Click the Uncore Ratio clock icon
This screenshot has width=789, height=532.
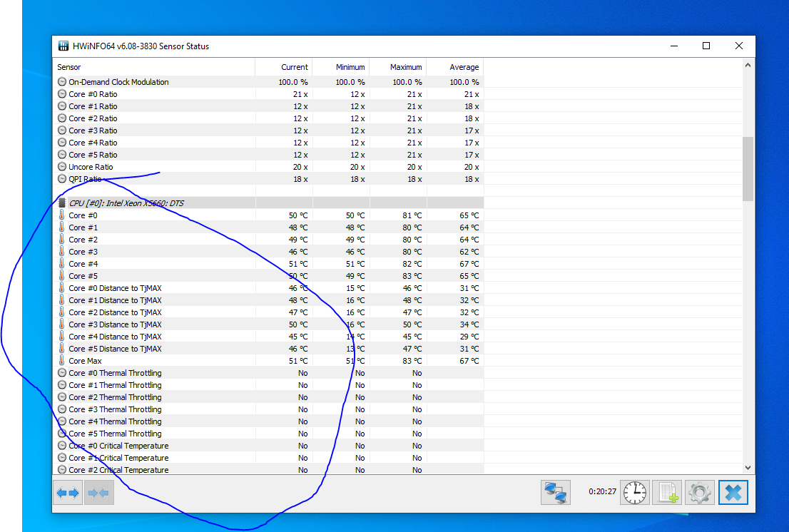(62, 166)
